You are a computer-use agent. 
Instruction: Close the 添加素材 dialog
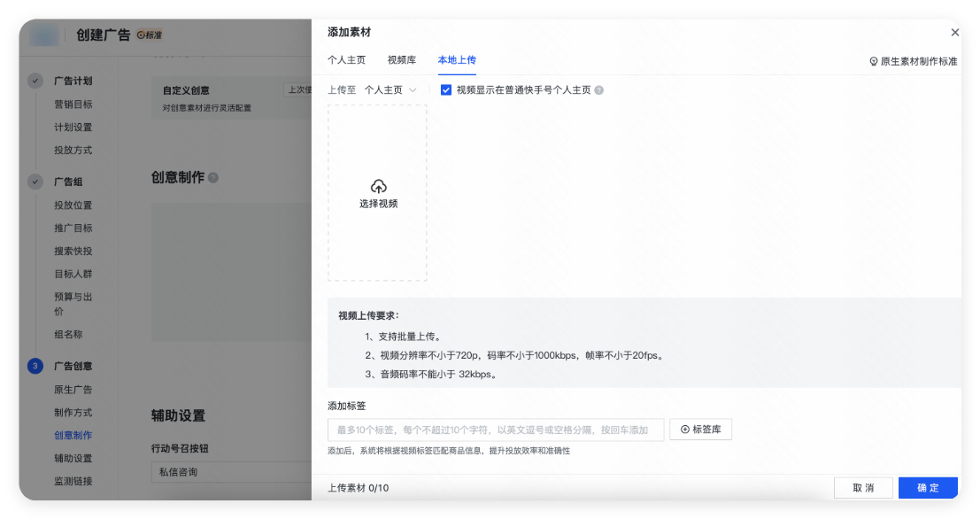point(955,31)
